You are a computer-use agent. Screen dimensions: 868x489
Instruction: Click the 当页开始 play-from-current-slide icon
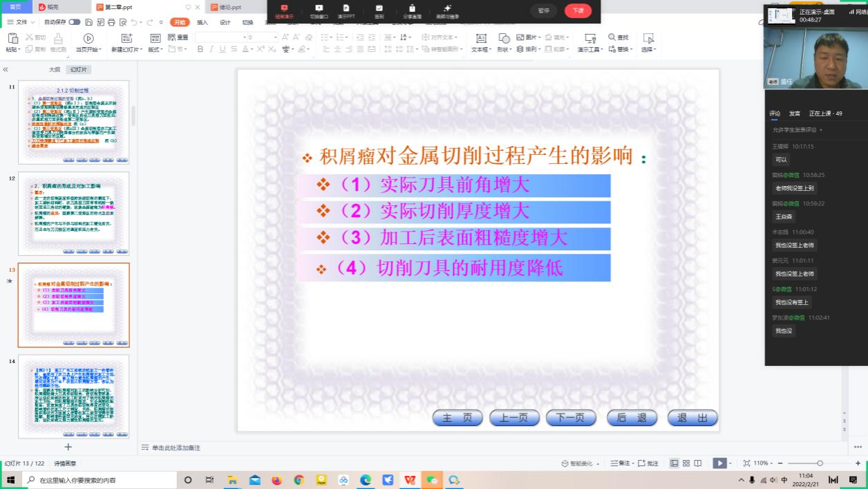point(88,39)
